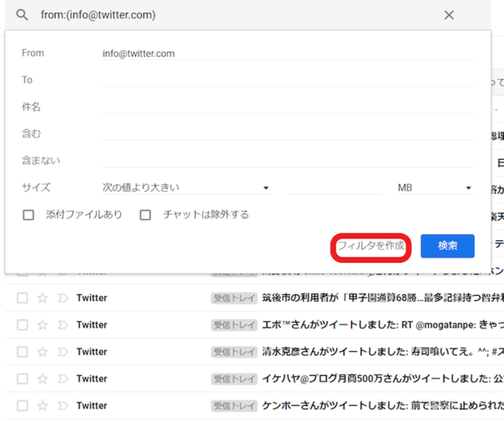Star the 筑後市の利用者が email
The image size is (504, 421).
click(43, 298)
